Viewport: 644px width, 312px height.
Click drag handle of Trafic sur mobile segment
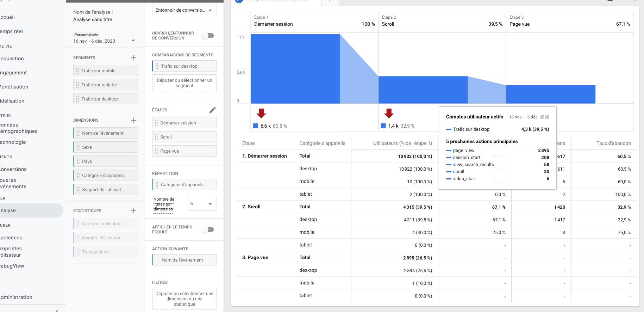click(77, 71)
